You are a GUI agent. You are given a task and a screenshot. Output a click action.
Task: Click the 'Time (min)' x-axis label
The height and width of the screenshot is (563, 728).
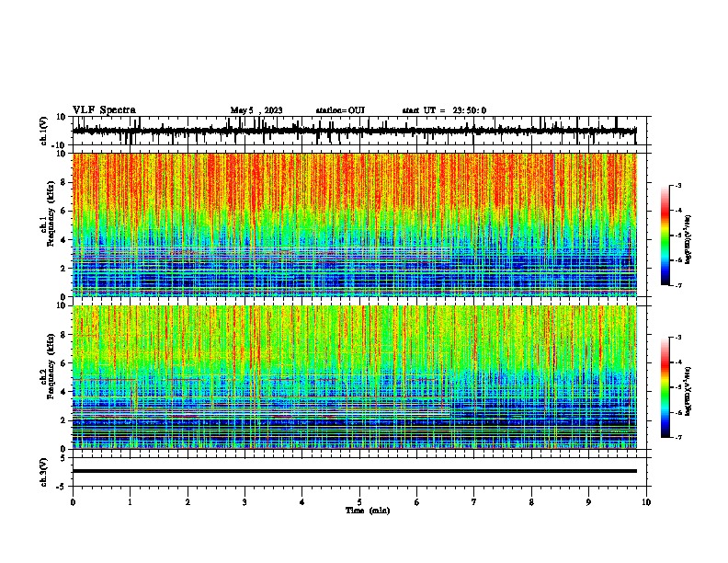point(368,511)
